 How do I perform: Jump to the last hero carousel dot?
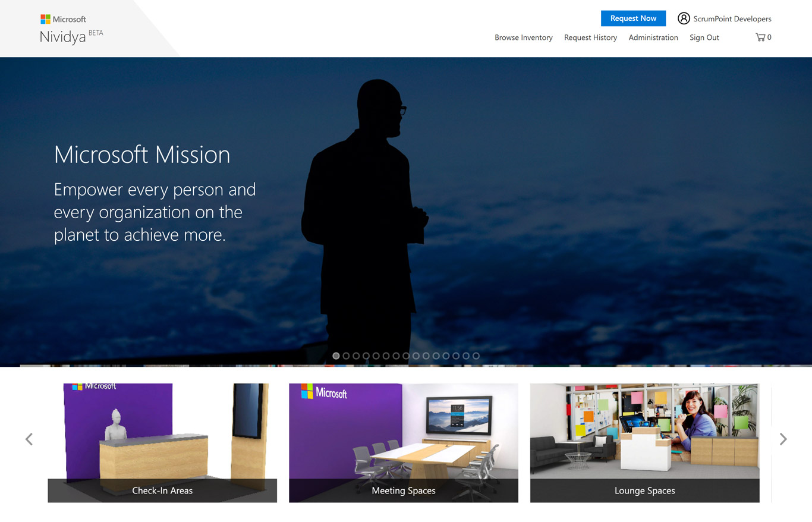[x=476, y=356]
